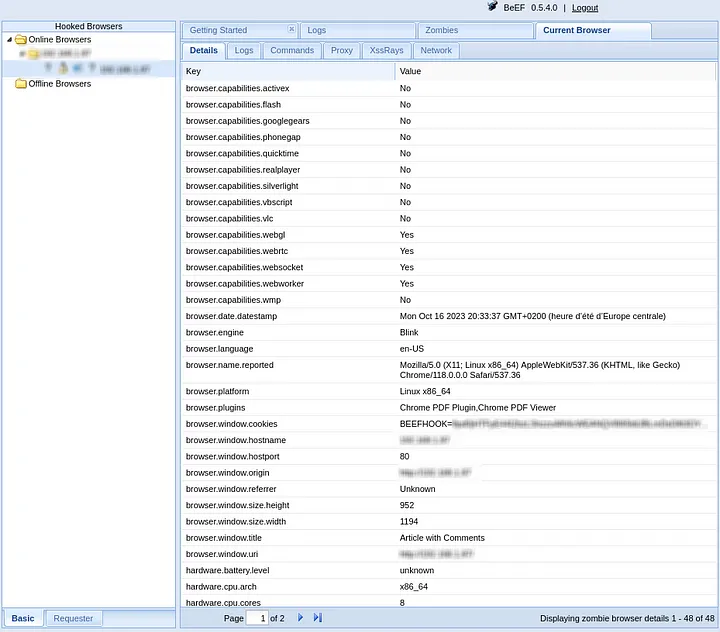Image resolution: width=720 pixels, height=632 pixels.
Task: Open the Requester bottom tab
Action: (73, 618)
